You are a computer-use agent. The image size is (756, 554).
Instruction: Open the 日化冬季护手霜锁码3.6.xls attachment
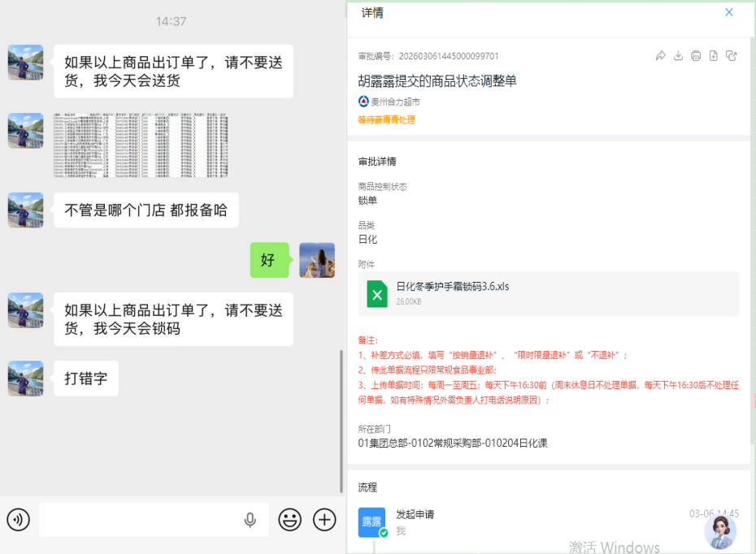[452, 287]
